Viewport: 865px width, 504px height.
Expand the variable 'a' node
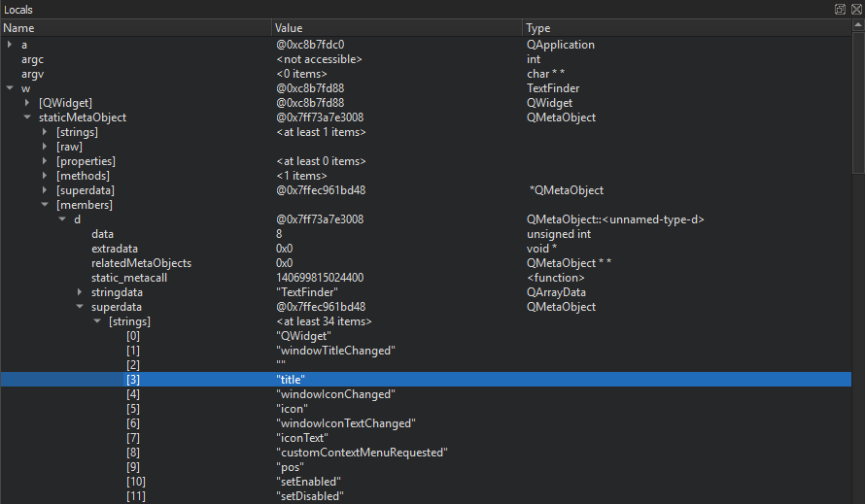10,45
